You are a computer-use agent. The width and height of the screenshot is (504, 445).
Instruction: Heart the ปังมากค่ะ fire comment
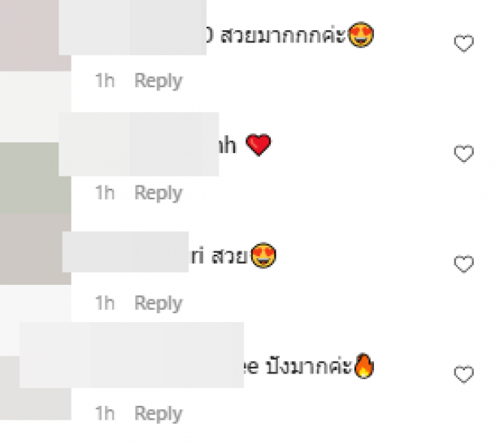pos(464,374)
